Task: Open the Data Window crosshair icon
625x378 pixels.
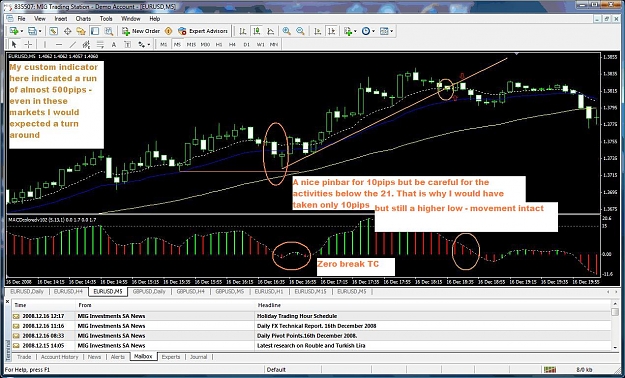Action: [x=67, y=31]
